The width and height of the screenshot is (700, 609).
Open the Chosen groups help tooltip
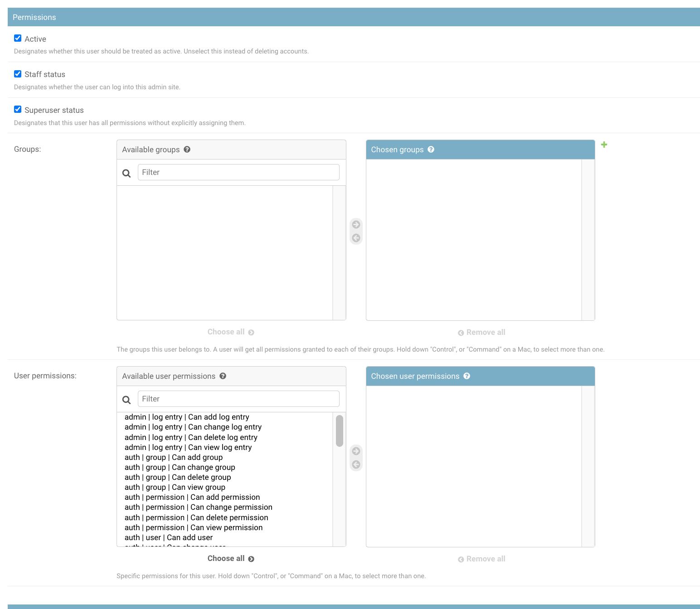431,149
